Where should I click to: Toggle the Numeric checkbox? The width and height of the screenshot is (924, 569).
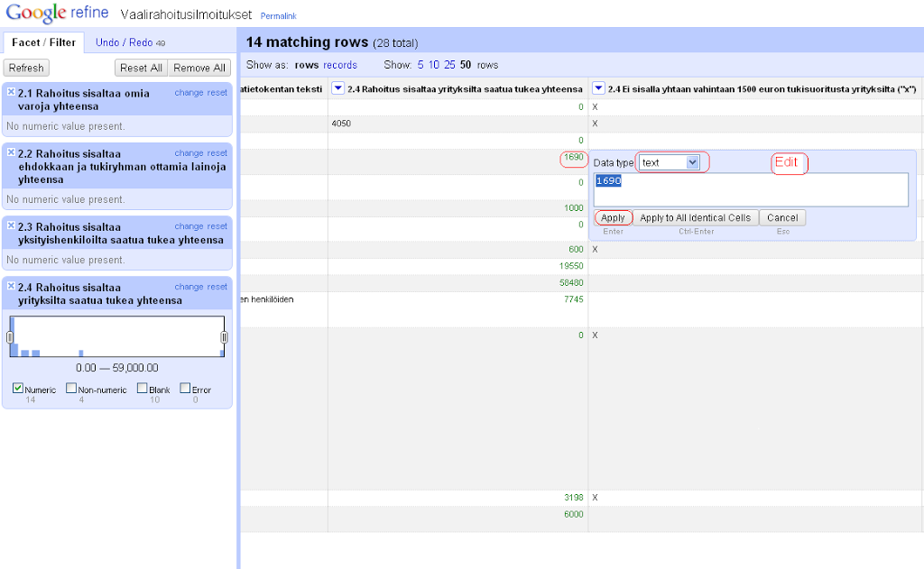click(x=19, y=389)
